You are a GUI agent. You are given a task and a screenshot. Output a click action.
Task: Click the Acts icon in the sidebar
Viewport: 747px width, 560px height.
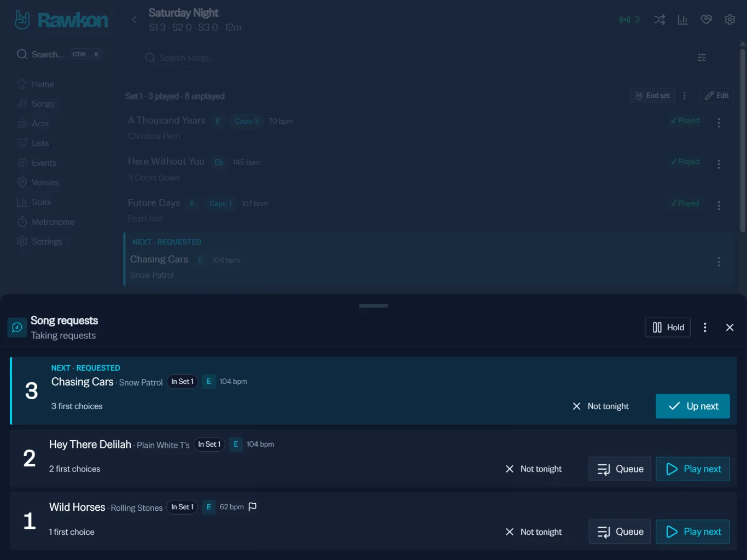point(22,123)
